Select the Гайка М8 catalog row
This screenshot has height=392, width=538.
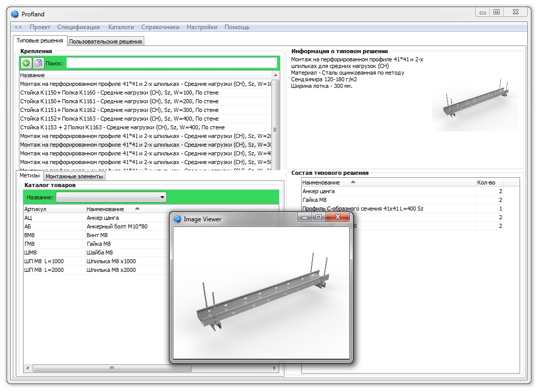coord(97,244)
